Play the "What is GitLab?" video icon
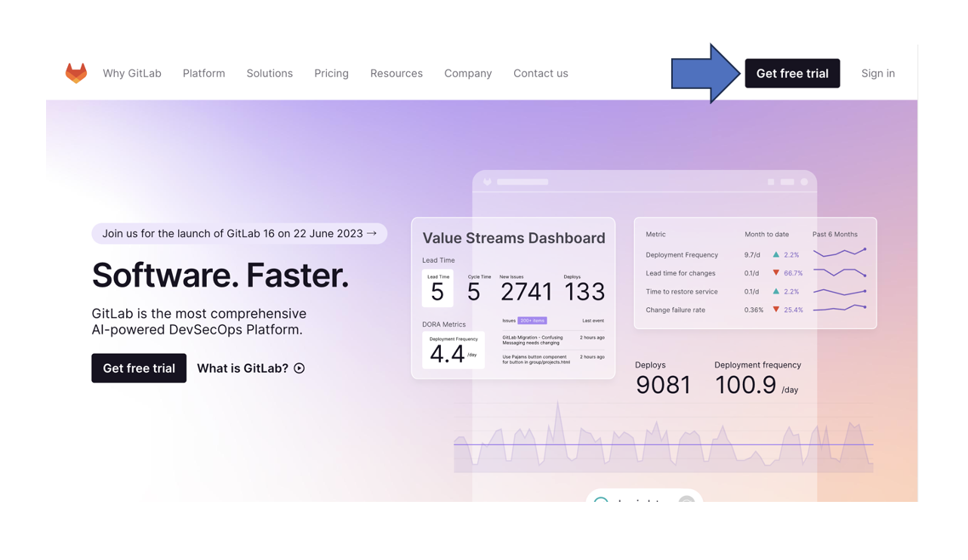Image resolution: width=968 pixels, height=560 pixels. [x=299, y=368]
